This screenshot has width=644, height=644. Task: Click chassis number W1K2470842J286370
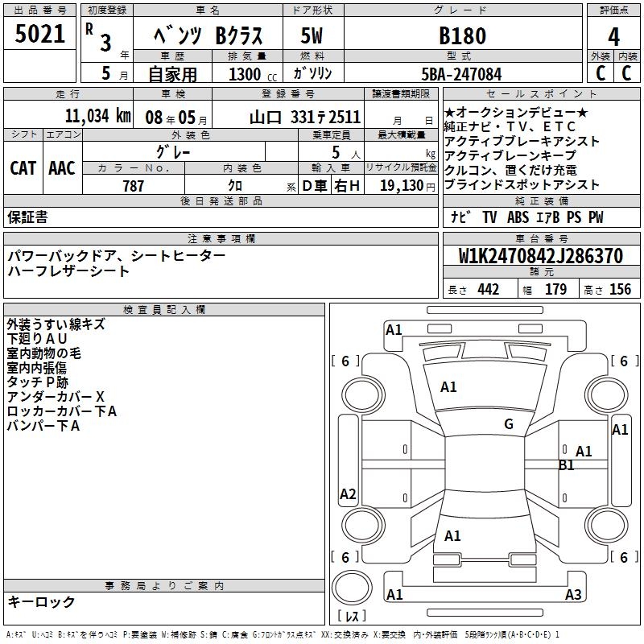click(x=541, y=256)
